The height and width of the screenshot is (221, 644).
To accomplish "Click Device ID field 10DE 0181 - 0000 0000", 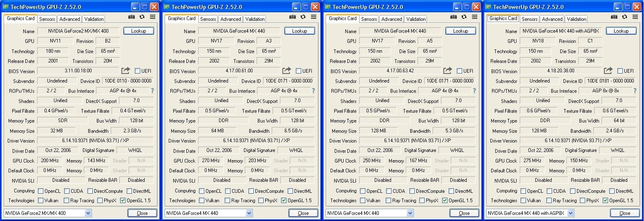I will (x=610, y=81).
